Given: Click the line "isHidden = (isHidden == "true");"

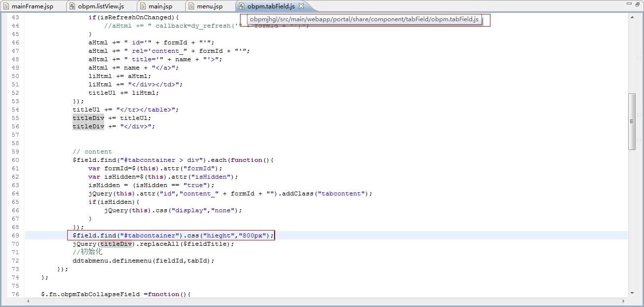Looking at the screenshot, I should point(152,185).
